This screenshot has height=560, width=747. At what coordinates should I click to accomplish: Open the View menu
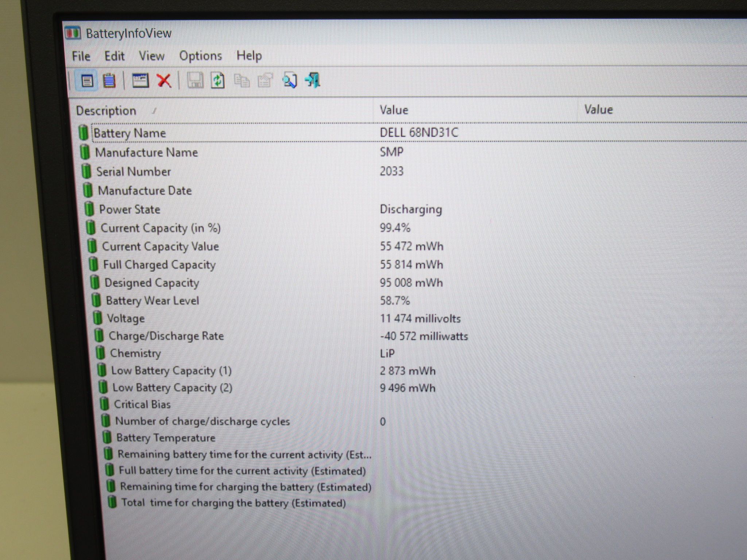coord(151,56)
